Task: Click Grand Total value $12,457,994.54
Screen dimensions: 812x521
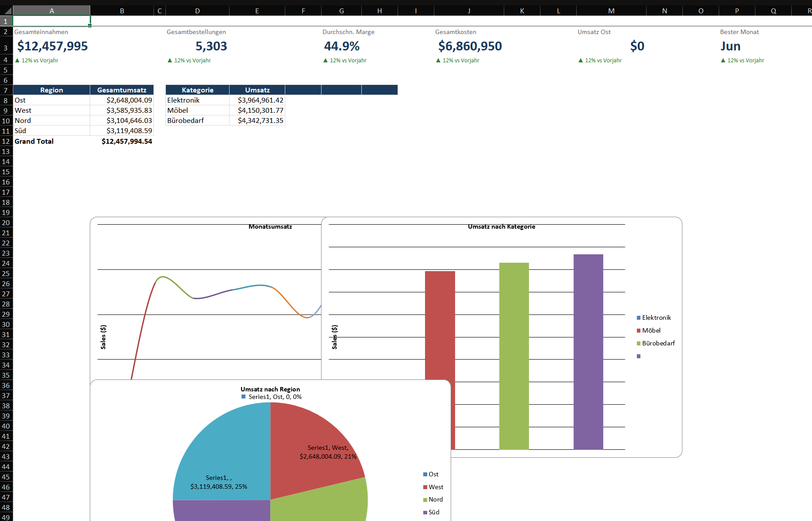Action: pyautogui.click(x=122, y=141)
